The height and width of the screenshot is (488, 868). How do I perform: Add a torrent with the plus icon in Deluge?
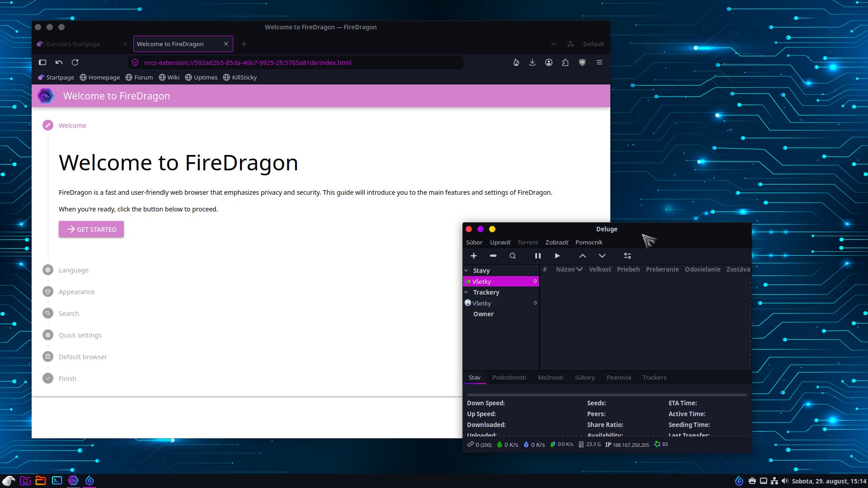coord(474,256)
